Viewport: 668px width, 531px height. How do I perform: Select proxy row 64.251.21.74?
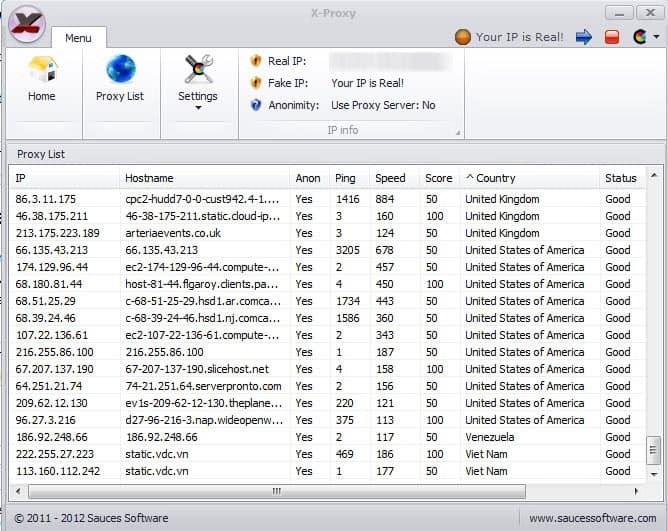pyautogui.click(x=328, y=386)
